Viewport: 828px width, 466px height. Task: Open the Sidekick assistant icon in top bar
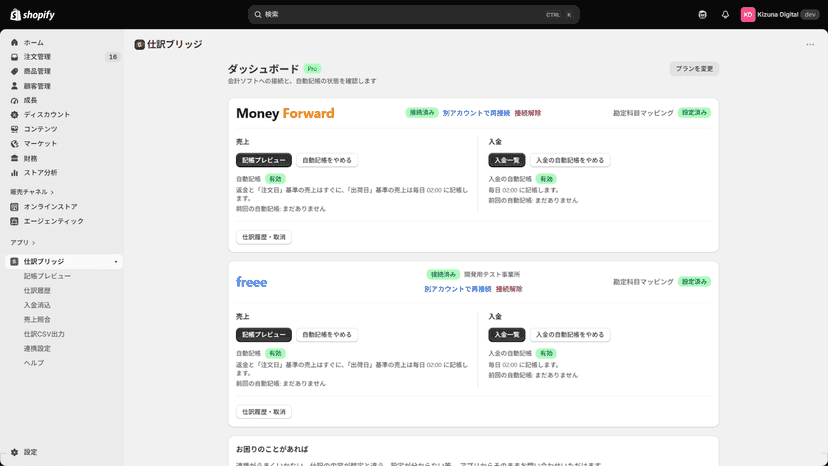pos(702,15)
